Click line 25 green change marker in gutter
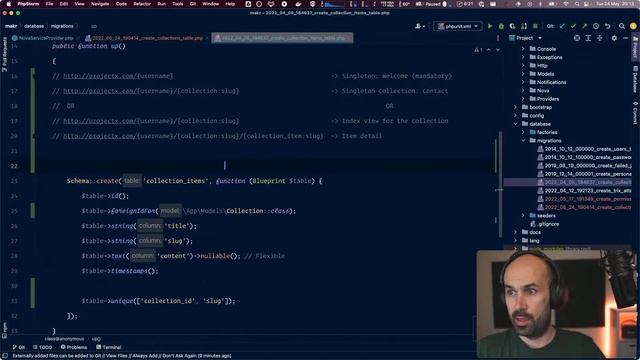The height and width of the screenshot is (360, 640). coord(33,211)
